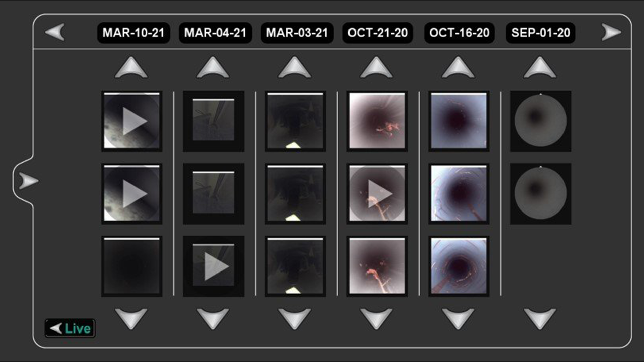Open the SEP-01-20 date label

540,33
